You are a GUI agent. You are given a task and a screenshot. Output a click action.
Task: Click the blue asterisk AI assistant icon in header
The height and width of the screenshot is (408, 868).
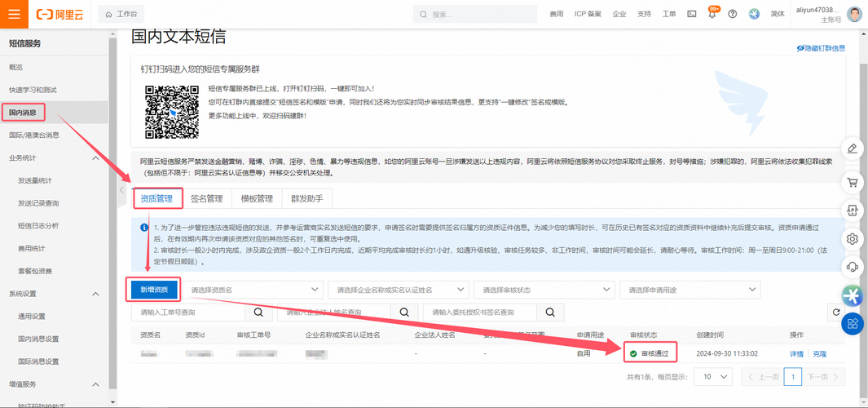754,15
